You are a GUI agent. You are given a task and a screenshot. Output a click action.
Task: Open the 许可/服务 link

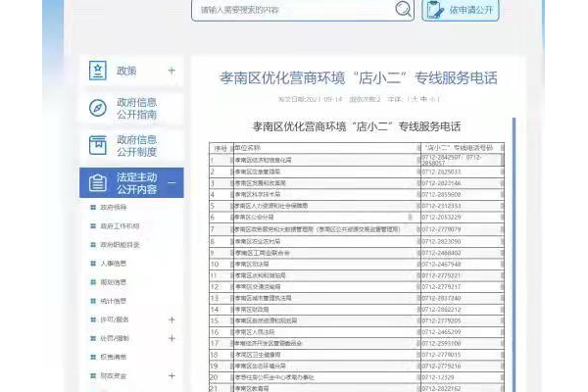click(115, 319)
